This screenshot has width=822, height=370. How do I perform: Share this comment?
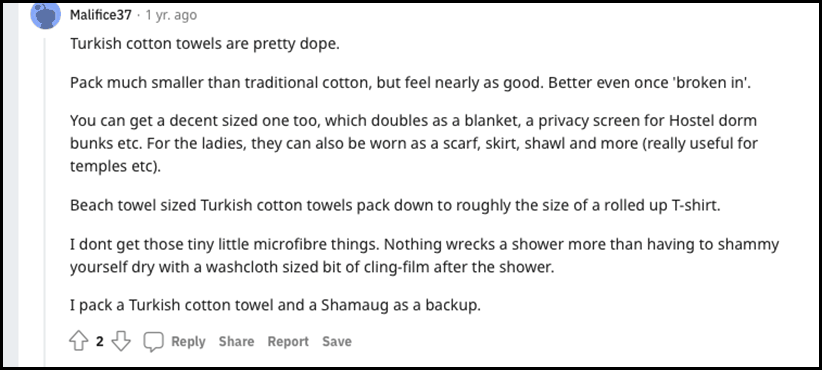pos(236,342)
